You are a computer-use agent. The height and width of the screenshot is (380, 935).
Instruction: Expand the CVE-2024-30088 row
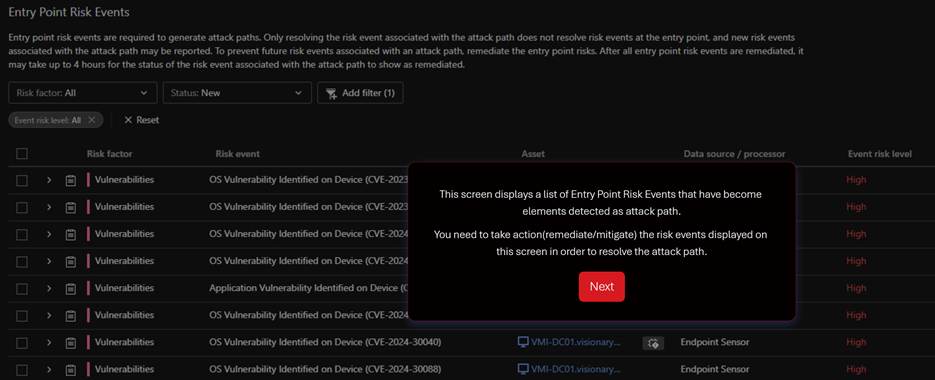coord(49,369)
